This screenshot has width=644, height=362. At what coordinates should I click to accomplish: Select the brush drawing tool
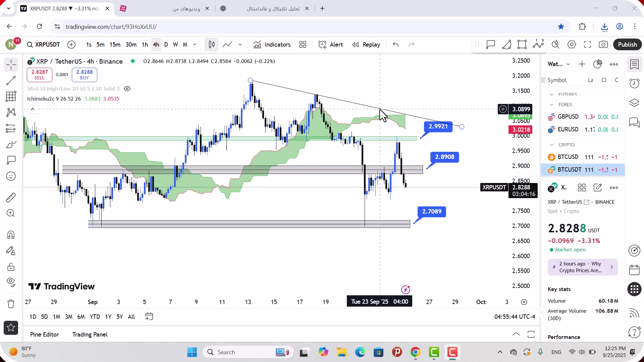point(11,144)
